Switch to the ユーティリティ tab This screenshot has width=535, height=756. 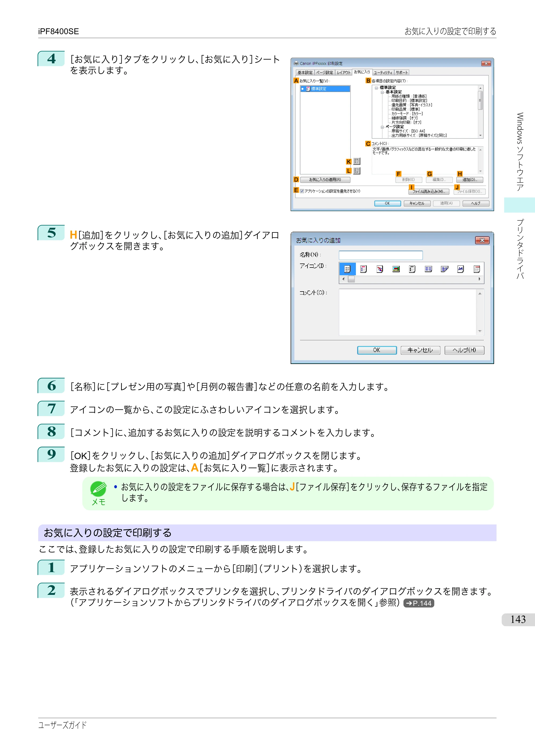383,73
